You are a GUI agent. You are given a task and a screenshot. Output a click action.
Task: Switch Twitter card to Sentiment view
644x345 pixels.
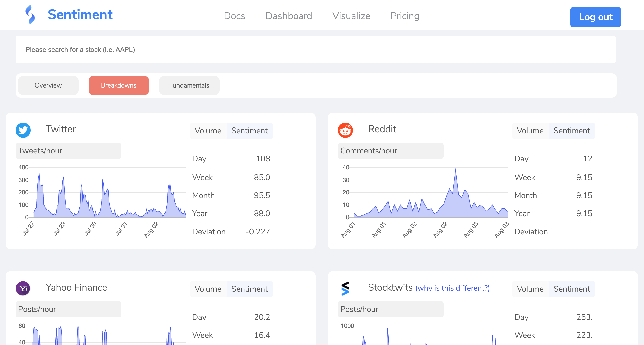(x=249, y=131)
